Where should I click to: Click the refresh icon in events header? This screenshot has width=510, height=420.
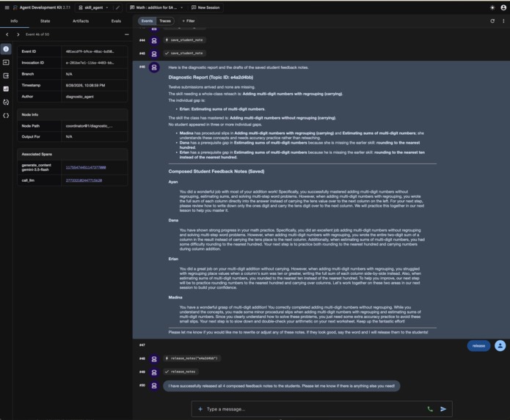click(x=492, y=21)
